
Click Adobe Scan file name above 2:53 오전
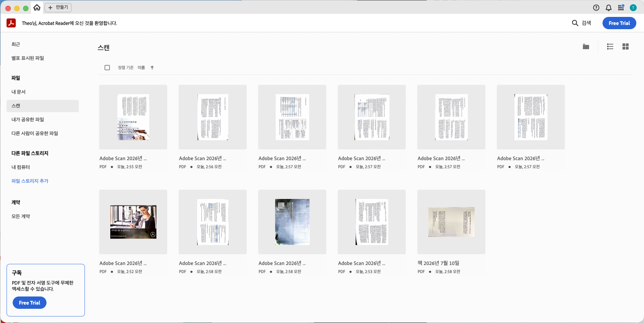362,263
